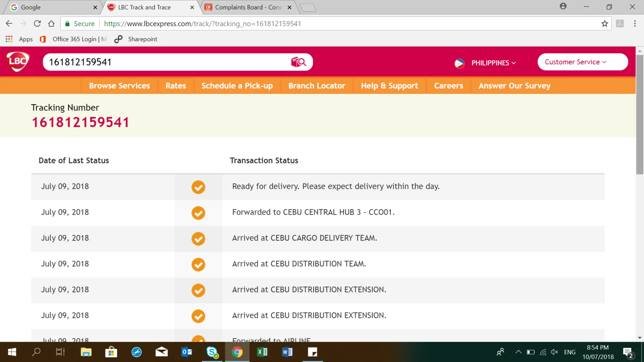Open Microsoft Store from taskbar
This screenshot has height=362, width=644.
[111, 352]
